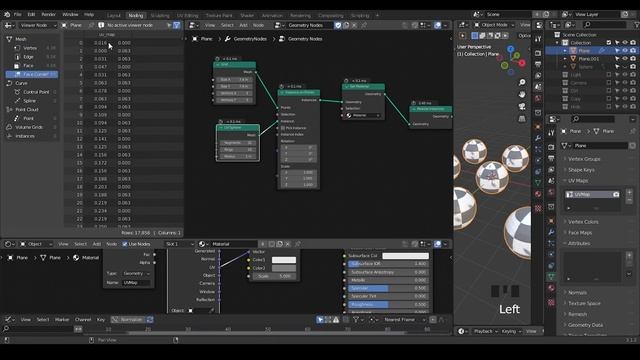Toggle Collection exclude checkbox in outliner
Image resolution: width=640 pixels, height=360 pixels.
point(609,42)
